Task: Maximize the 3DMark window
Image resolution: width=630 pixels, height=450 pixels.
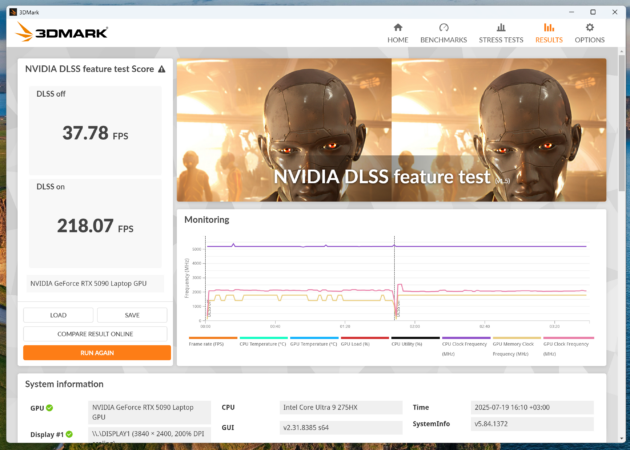Action: (593, 12)
